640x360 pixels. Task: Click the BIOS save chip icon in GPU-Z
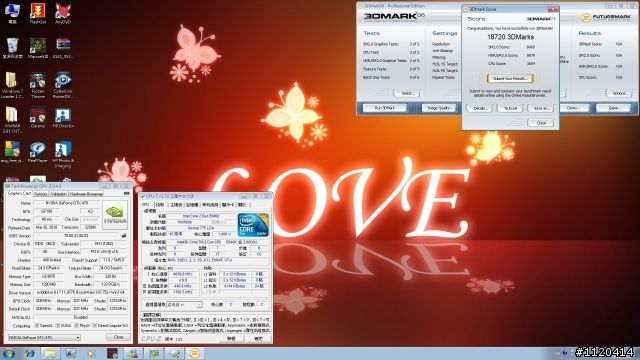[x=124, y=236]
